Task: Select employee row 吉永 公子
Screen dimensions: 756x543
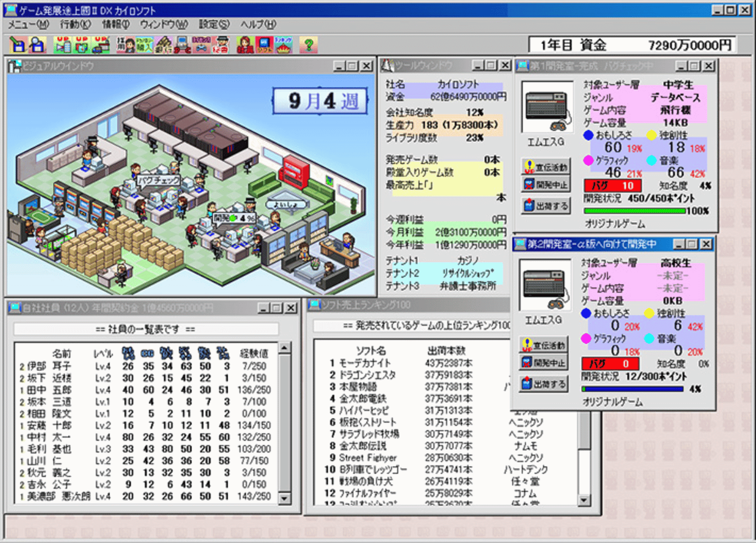Action: point(147,484)
